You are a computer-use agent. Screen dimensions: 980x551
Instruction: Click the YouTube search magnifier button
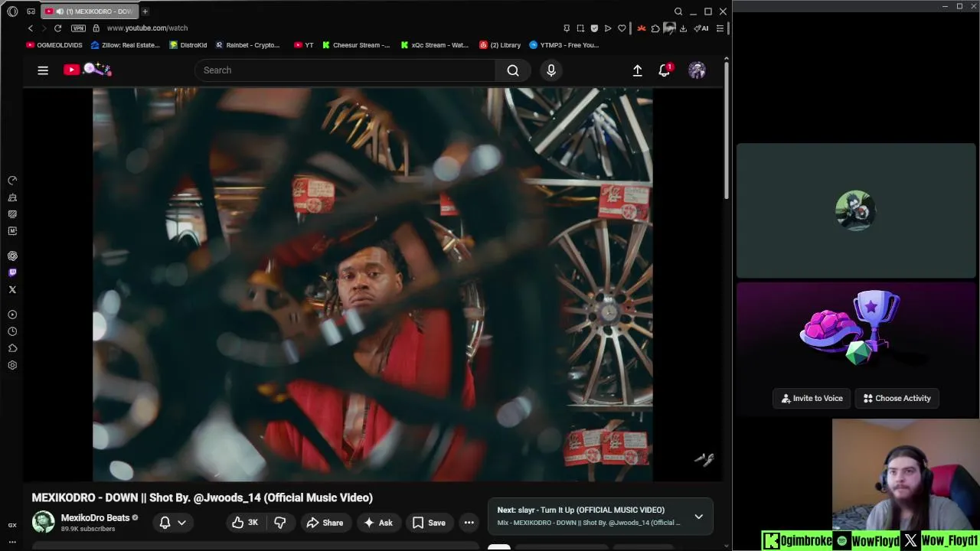513,70
